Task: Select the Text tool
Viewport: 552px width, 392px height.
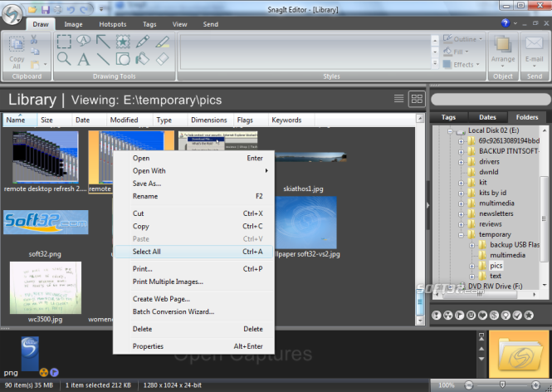Action: tap(84, 59)
